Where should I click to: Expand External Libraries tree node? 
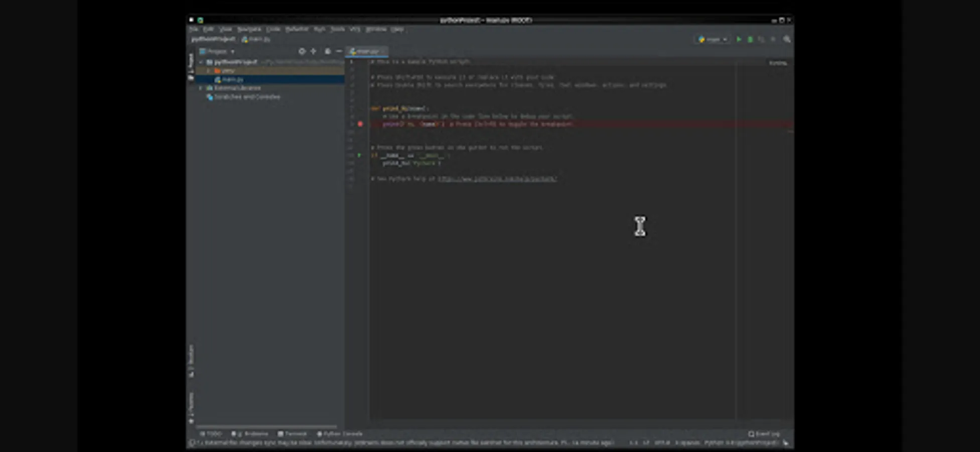[x=201, y=88]
